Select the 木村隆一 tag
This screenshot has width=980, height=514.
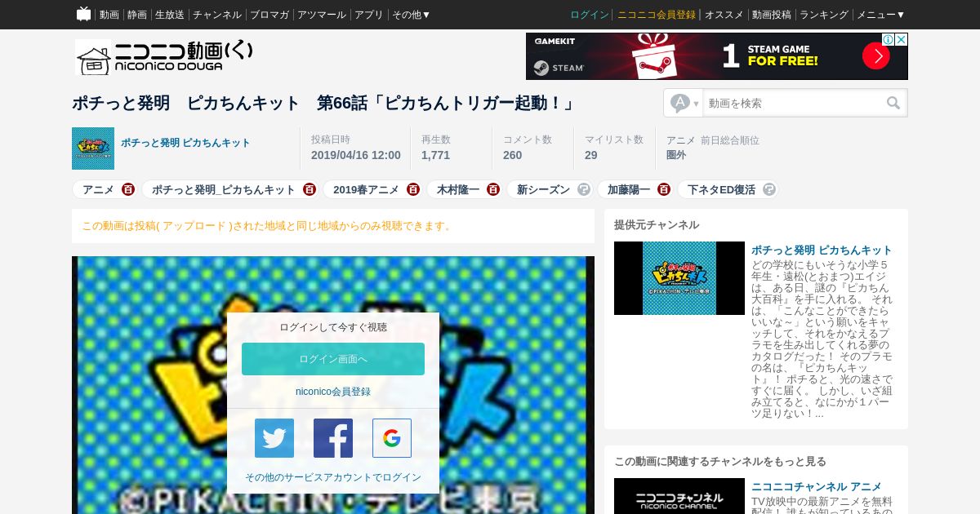pos(458,189)
